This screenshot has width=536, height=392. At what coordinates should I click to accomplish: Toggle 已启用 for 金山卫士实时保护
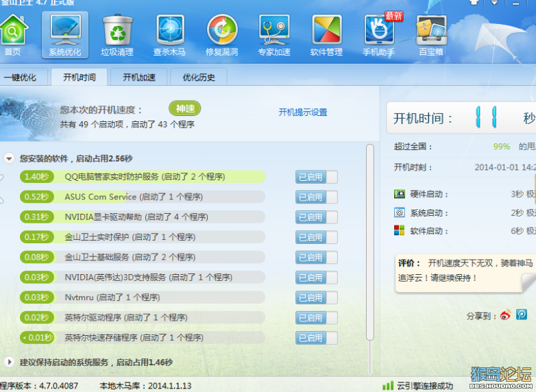317,238
